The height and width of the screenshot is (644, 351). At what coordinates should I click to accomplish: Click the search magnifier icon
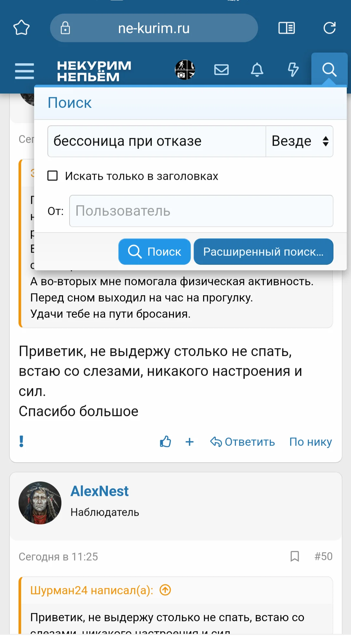click(x=330, y=69)
